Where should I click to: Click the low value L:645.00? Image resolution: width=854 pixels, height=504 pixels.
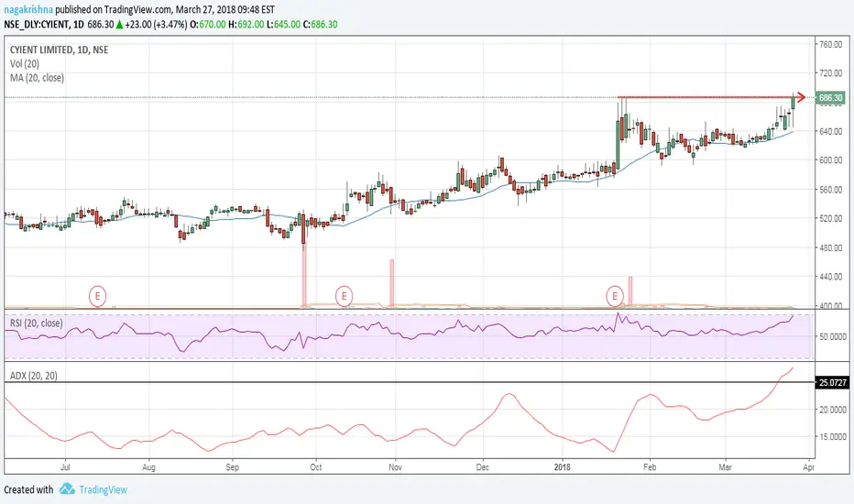[283, 25]
